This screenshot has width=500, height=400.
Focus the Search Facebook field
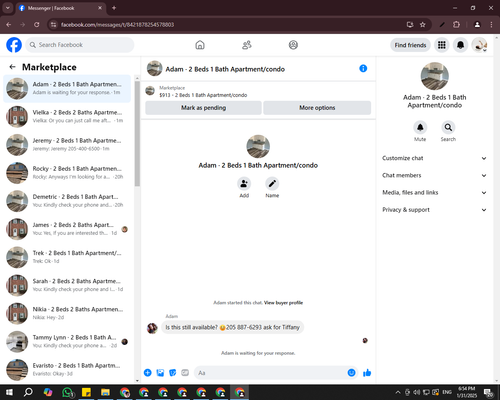[x=80, y=45]
